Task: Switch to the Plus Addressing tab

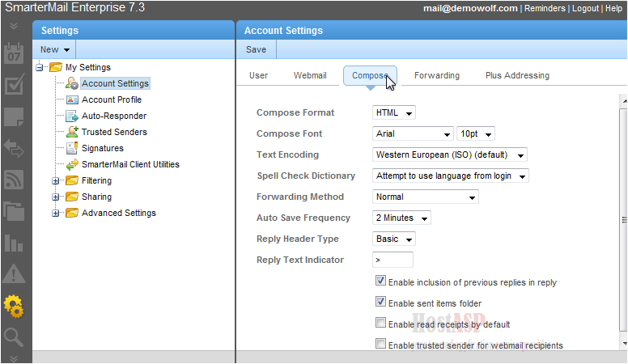Action: coord(517,75)
